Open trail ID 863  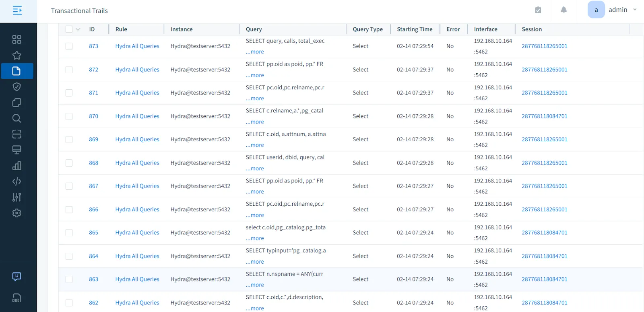tap(93, 279)
